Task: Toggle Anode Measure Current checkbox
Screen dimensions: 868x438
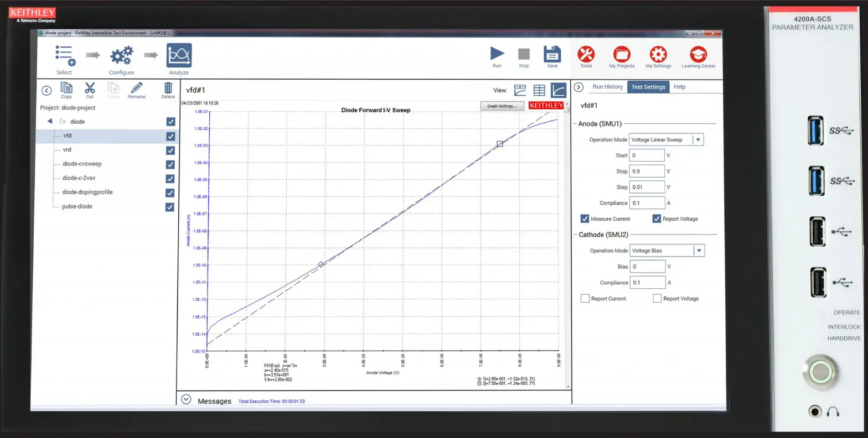Action: tap(585, 219)
